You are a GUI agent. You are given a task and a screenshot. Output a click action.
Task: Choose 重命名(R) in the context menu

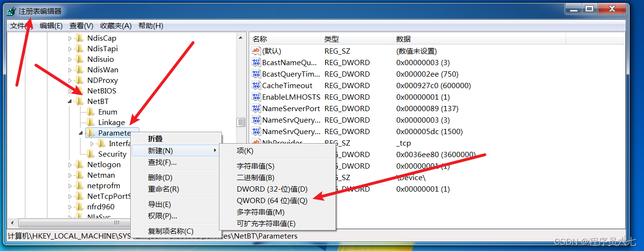click(x=176, y=189)
